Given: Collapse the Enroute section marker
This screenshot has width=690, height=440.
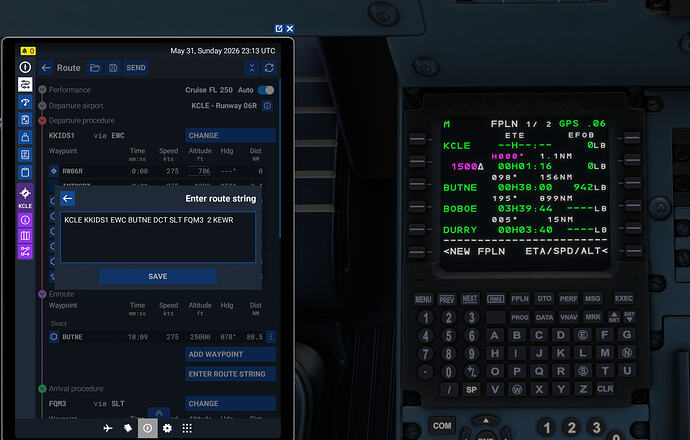Looking at the screenshot, I should click(42, 294).
